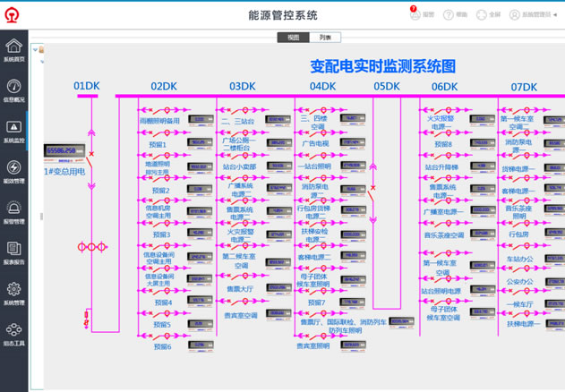Click the meter display beside 雨棚照明备用

point(201,120)
